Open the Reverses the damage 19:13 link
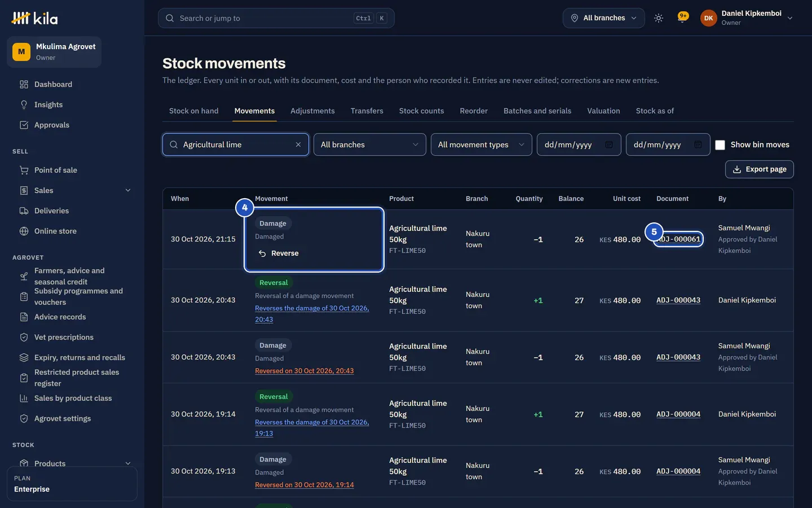This screenshot has width=812, height=508. 312,428
